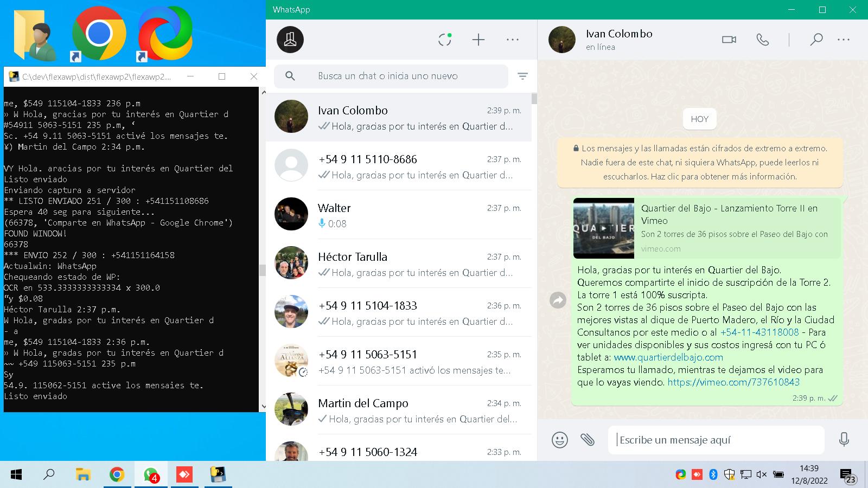Open chat with +54 9 11 5110-8686
The image size is (868, 488).
(399, 166)
